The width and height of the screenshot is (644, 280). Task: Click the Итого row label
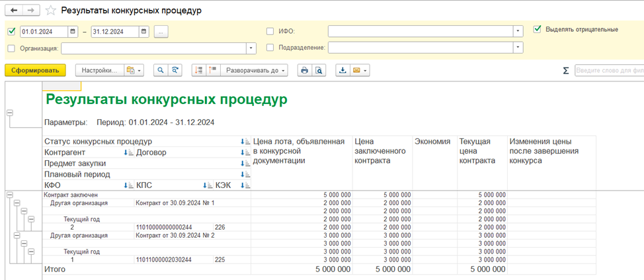pos(55,269)
